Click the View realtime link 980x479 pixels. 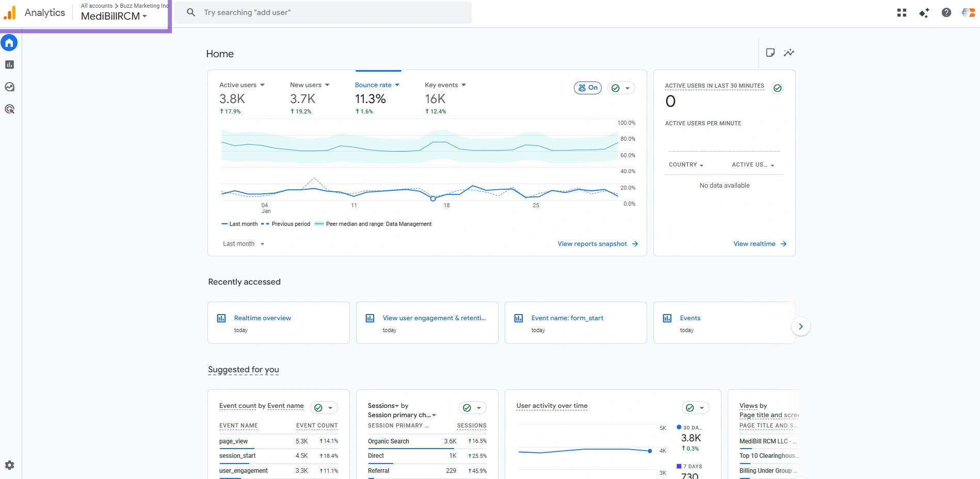tap(760, 244)
